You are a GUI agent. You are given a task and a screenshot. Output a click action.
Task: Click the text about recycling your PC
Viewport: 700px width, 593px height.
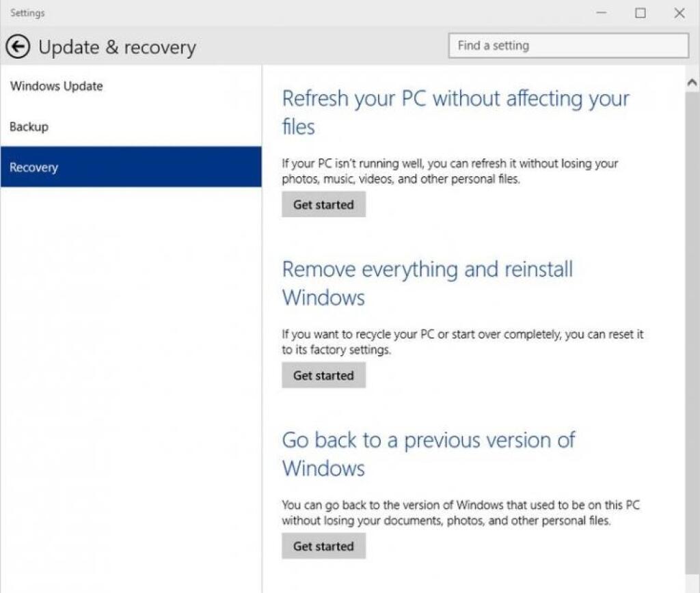[463, 342]
